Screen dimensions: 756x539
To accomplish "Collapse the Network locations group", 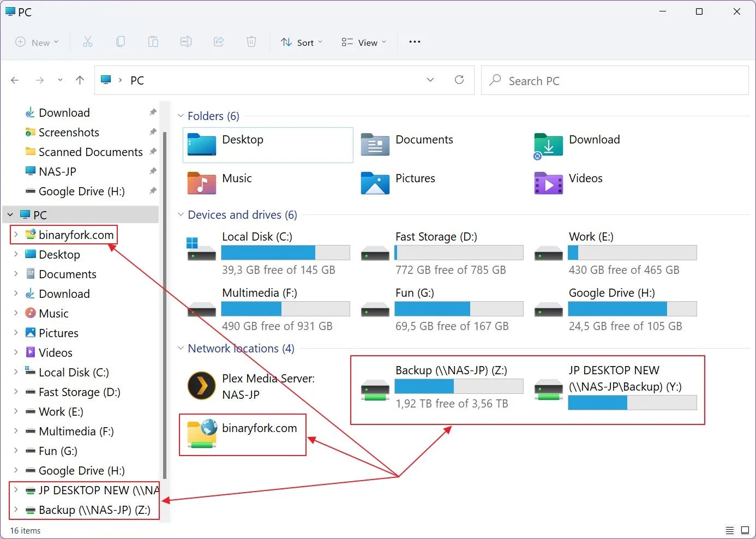I will coord(181,348).
